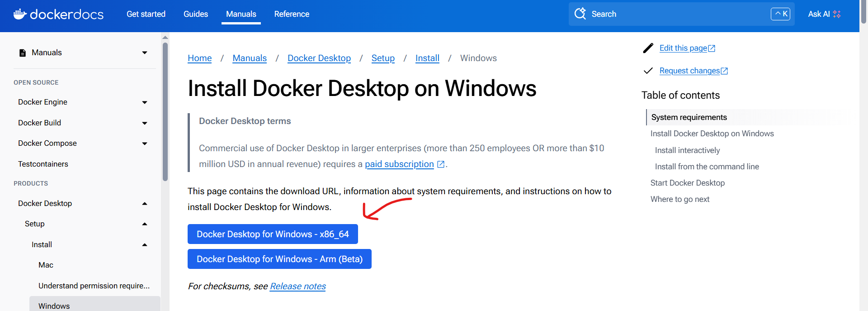Expand the Docker Compose section arrow
The image size is (868, 311).
[145, 144]
